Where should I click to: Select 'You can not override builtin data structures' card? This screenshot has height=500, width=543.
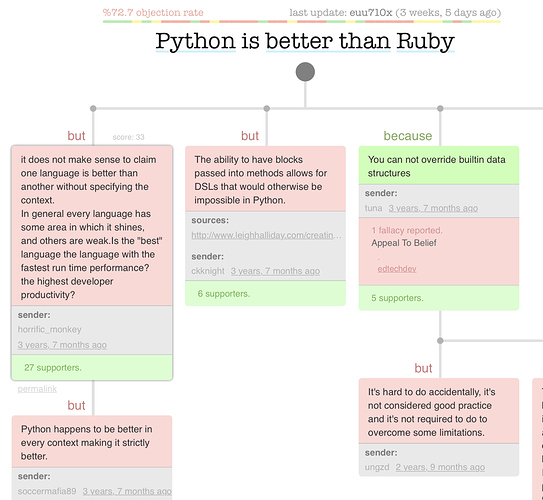pos(439,166)
